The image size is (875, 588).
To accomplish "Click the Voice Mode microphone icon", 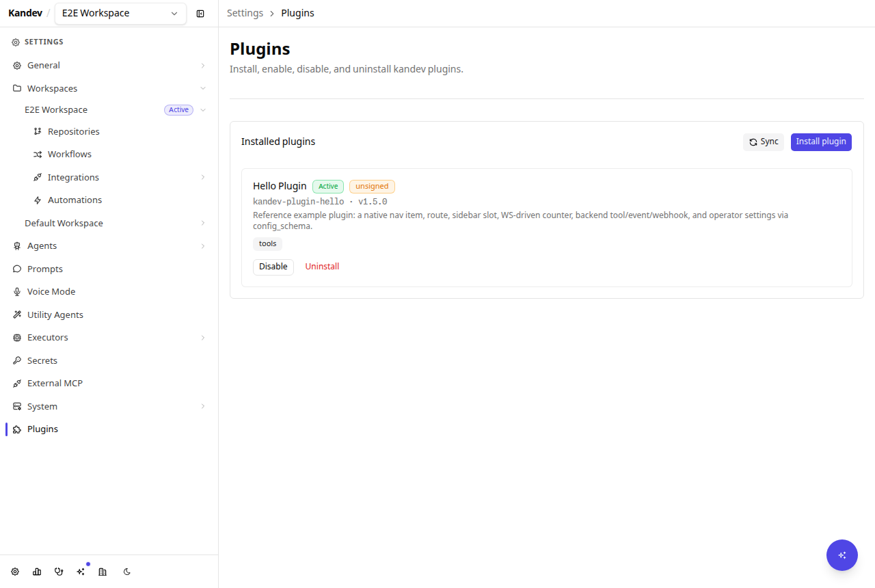I will tap(17, 292).
